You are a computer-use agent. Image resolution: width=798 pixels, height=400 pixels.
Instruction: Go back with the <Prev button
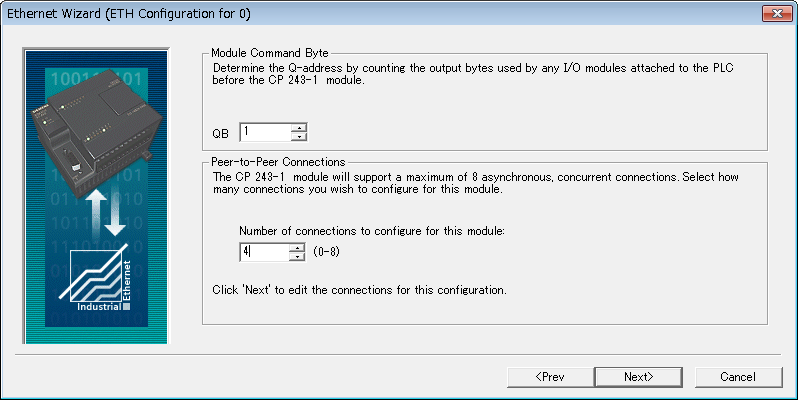[549, 376]
